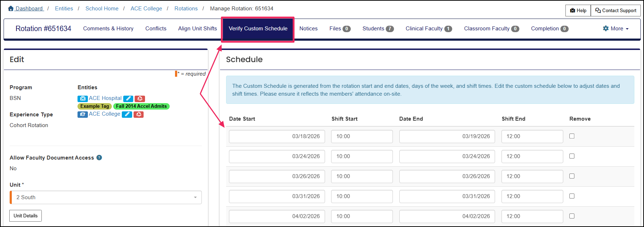Screen dimensions: 644x227
Task: Click Shift End field in the 03/26/2026 row
Action: (532, 176)
